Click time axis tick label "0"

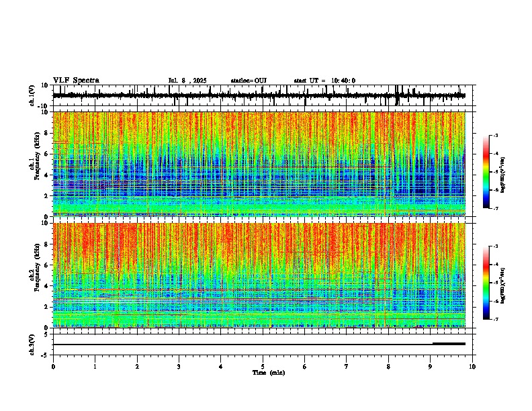[x=53, y=367]
